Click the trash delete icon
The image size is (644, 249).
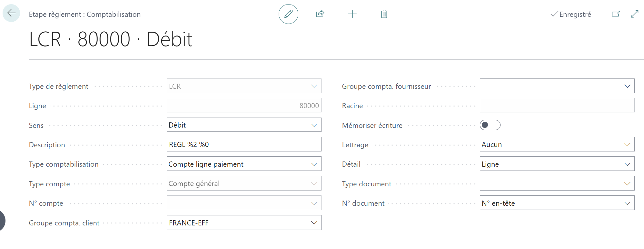point(384,14)
